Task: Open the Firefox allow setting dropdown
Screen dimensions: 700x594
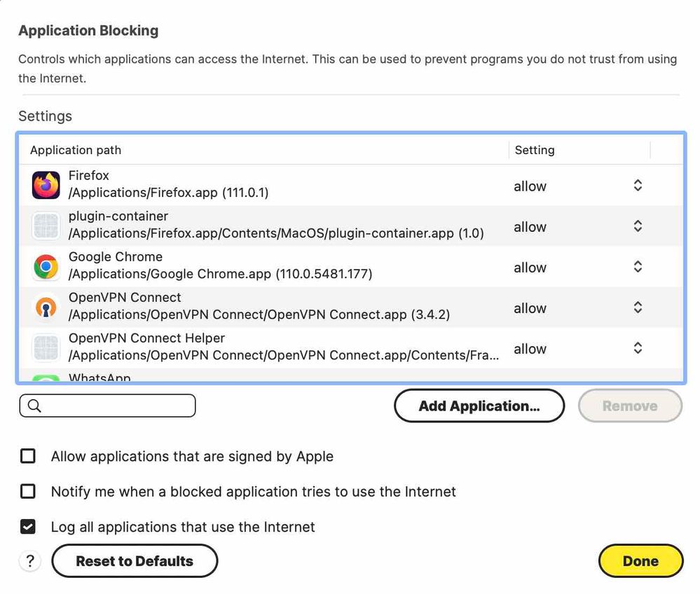Action: [638, 186]
